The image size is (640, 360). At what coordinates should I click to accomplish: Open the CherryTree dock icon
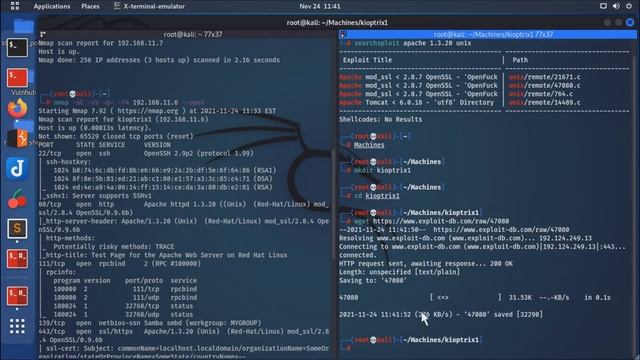pos(17,199)
